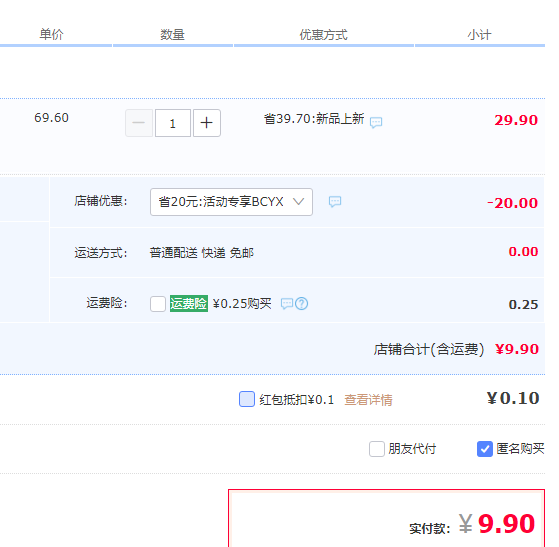Click the chevron arrow in 店铺优惠 dropdown
The width and height of the screenshot is (559, 547).
pos(298,202)
